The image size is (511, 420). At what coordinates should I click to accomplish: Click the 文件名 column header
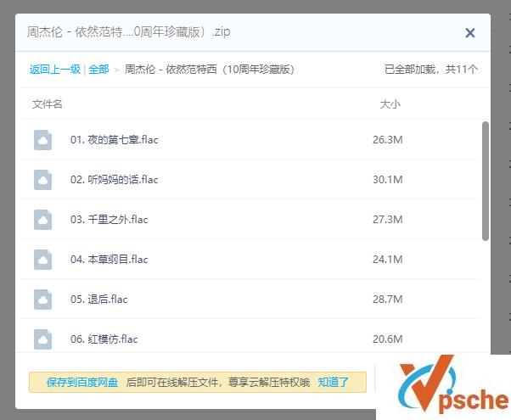48,104
